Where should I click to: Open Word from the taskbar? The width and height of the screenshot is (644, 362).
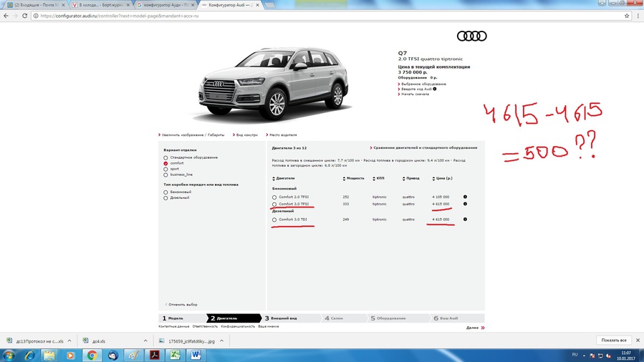[x=196, y=355]
